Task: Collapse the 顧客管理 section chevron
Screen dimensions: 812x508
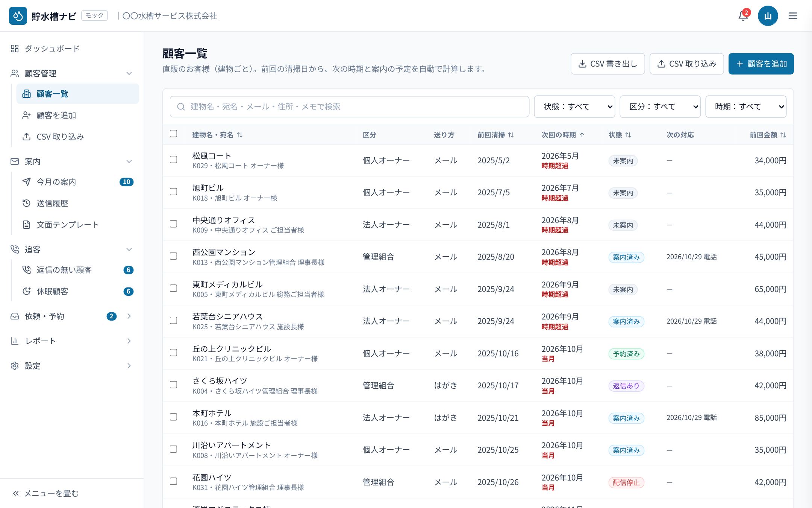Action: point(129,73)
